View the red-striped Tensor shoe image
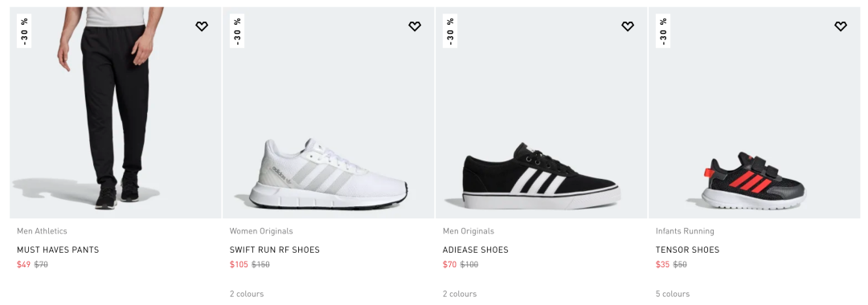868x305 pixels. pos(755,112)
